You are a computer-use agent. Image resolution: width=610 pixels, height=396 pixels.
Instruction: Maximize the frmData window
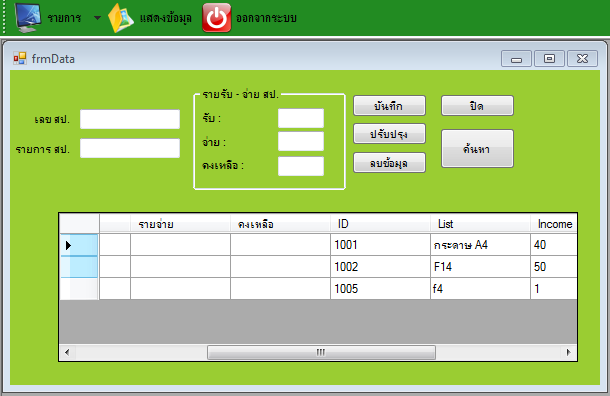(x=549, y=59)
